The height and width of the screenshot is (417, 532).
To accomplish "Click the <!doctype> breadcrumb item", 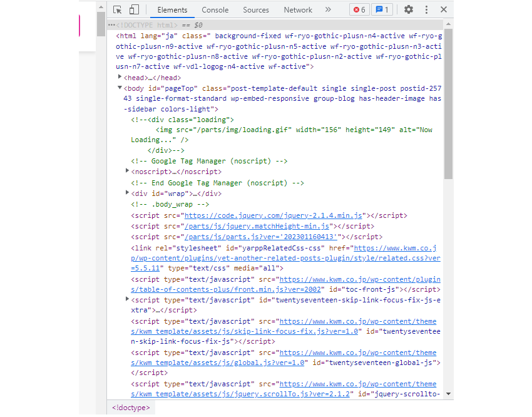I will tap(131, 408).
